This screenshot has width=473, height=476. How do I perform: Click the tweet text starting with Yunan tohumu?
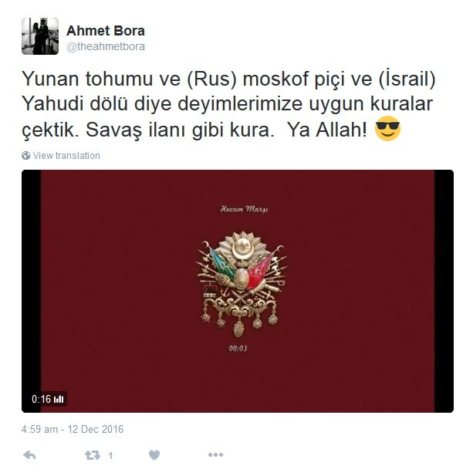pyautogui.click(x=228, y=104)
